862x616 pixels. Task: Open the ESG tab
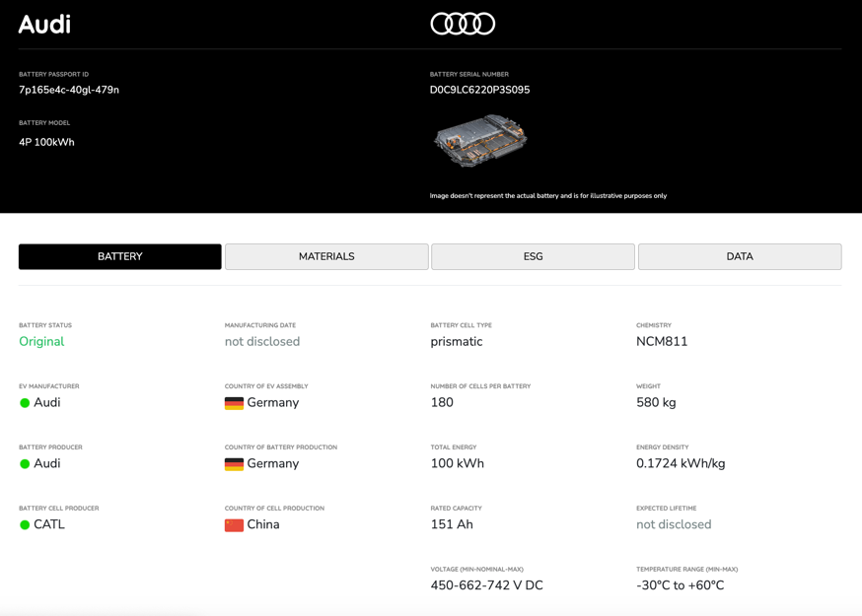tap(533, 256)
